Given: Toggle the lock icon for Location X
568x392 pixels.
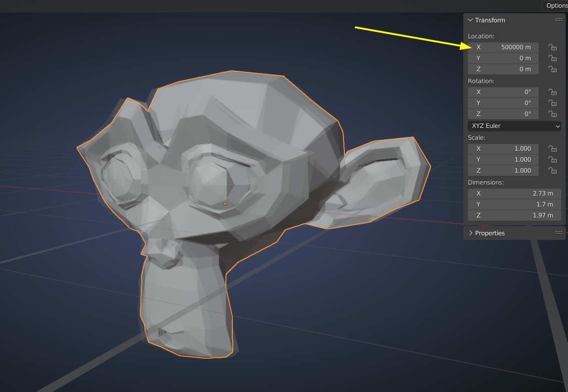Looking at the screenshot, I should click(x=552, y=47).
